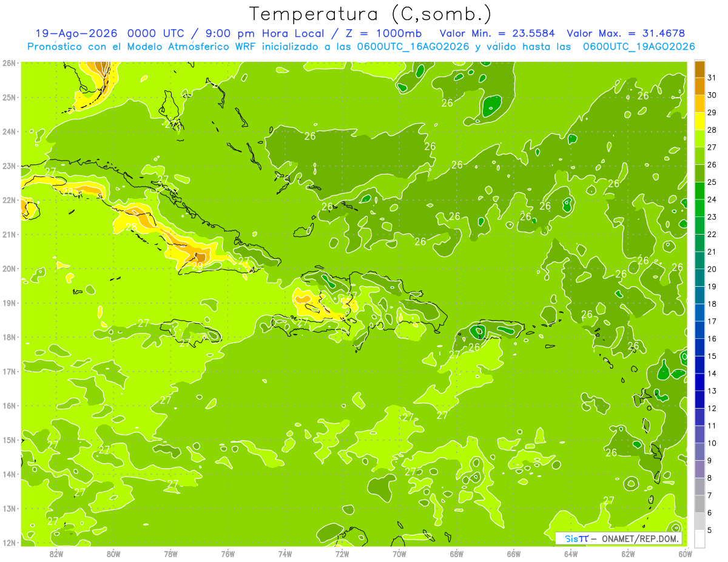Pick the dark-blue swatch between 13 and 14
Screen dimensions: 728x562
[699, 382]
